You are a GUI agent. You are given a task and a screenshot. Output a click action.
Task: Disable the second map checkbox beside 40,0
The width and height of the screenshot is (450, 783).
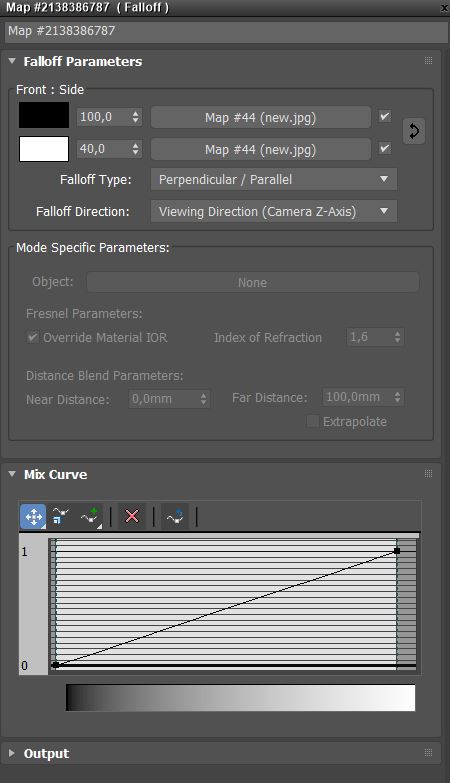pos(385,149)
